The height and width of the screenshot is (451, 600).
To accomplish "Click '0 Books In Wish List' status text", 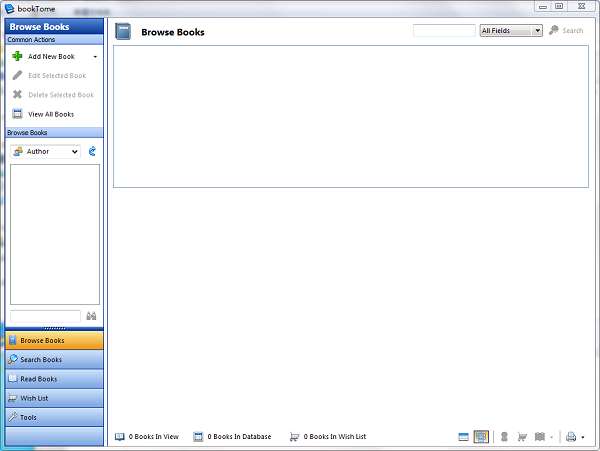I will 335,436.
